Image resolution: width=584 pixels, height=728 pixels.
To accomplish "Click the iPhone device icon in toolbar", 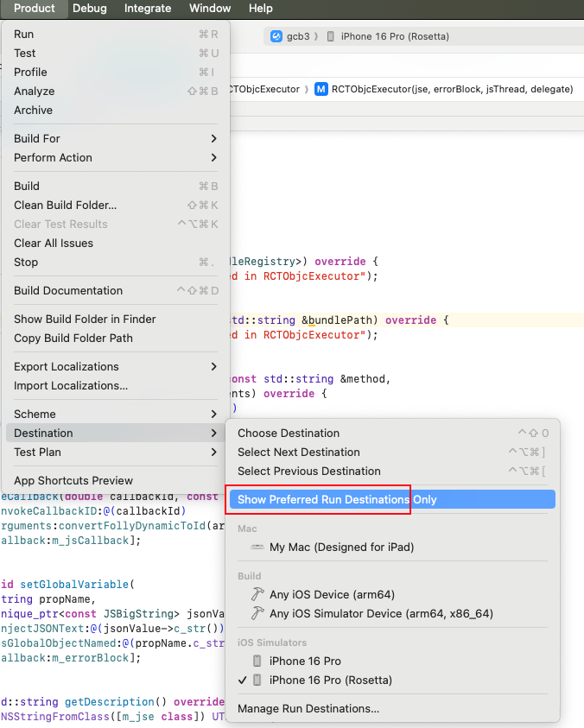I will pos(330,36).
